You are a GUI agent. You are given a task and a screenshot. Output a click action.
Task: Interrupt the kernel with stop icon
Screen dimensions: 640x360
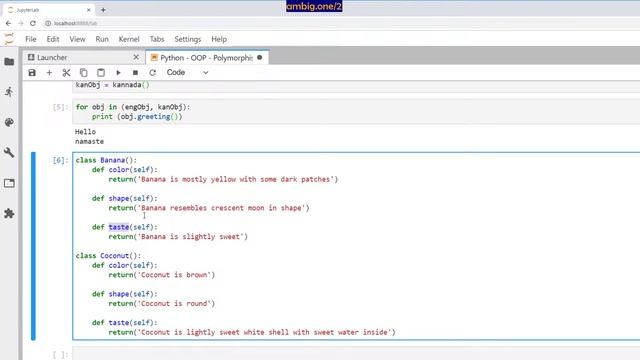(x=136, y=73)
